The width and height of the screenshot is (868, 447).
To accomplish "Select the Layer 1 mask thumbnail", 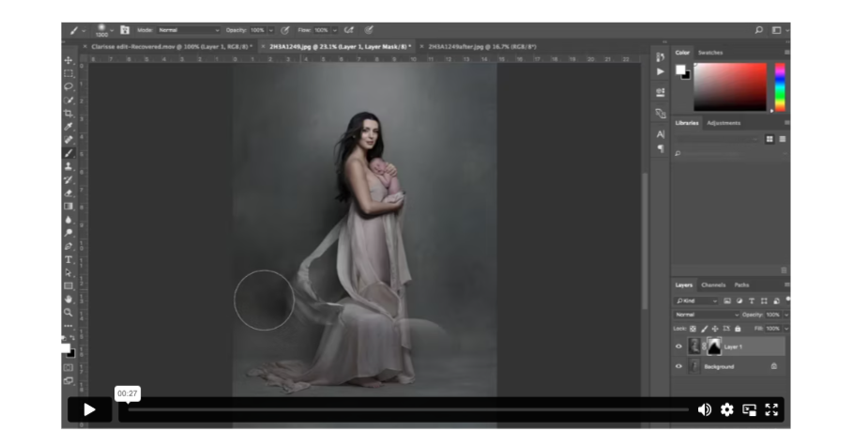I will (714, 347).
